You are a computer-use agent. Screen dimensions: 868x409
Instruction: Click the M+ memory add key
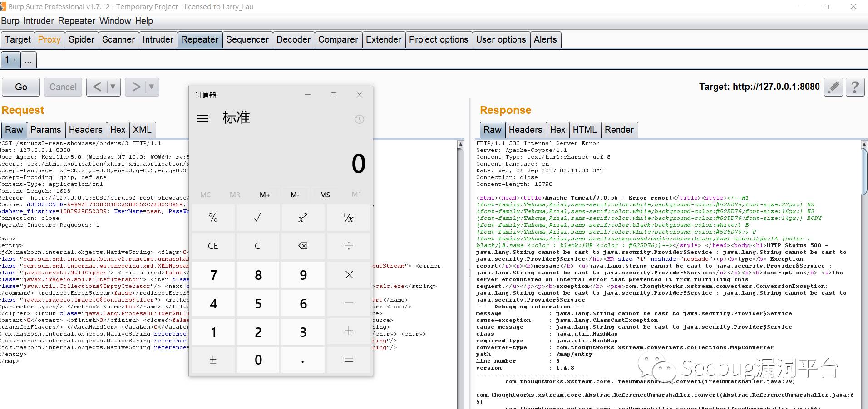pos(265,195)
